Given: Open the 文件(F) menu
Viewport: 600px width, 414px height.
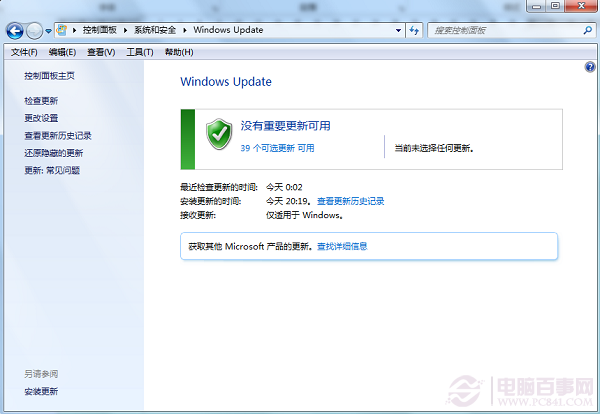Looking at the screenshot, I should 24,52.
